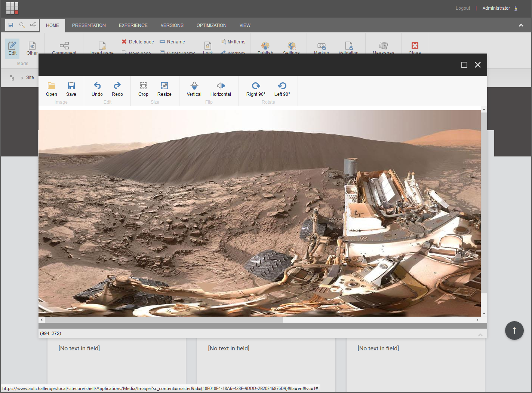Open the content tree breadcrumb icon
The image size is (532, 393).
click(12, 77)
